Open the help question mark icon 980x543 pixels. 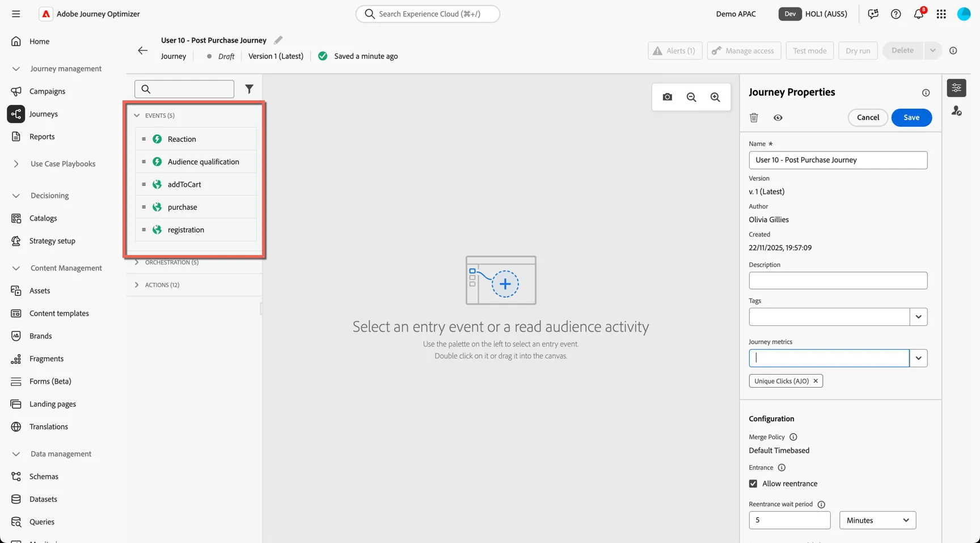pos(895,14)
